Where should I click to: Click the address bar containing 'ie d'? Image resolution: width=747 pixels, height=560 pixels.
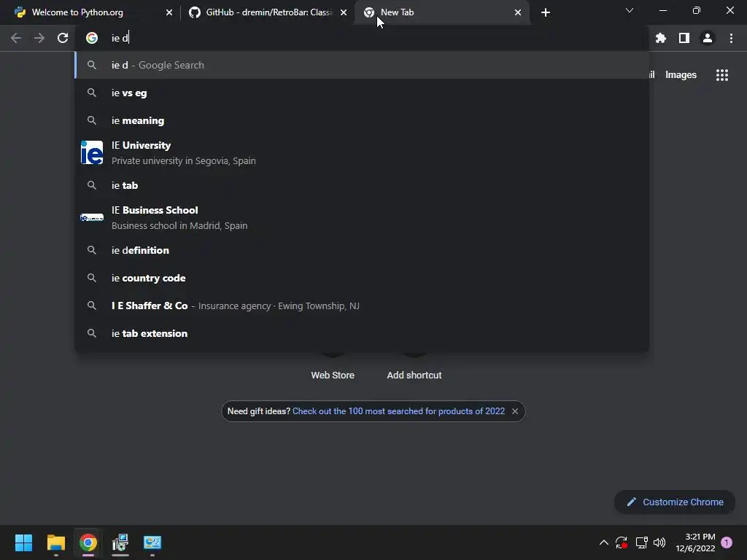pos(362,38)
